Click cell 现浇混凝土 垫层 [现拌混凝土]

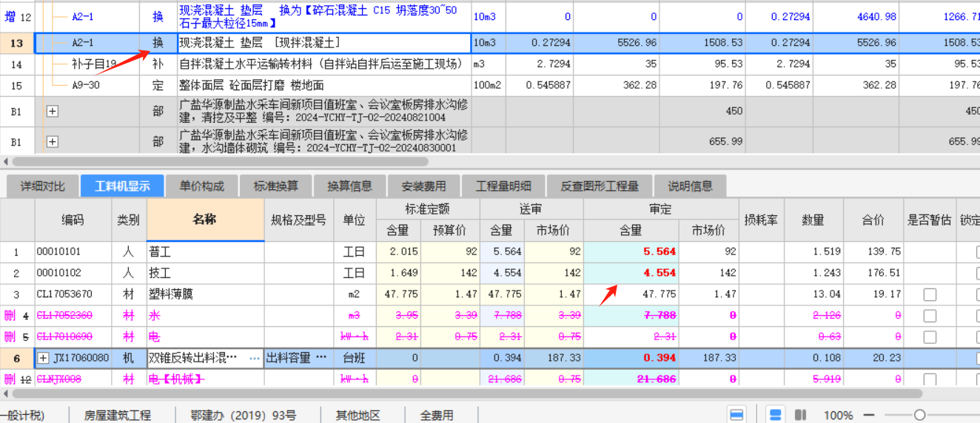pyautogui.click(x=324, y=43)
